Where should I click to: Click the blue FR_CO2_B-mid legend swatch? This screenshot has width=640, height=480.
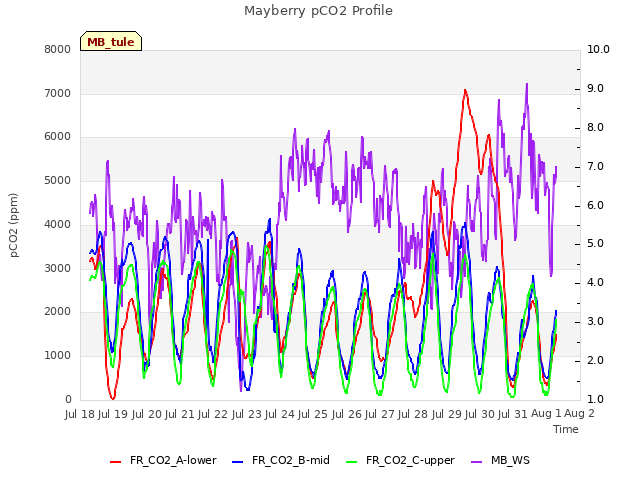pos(238,462)
